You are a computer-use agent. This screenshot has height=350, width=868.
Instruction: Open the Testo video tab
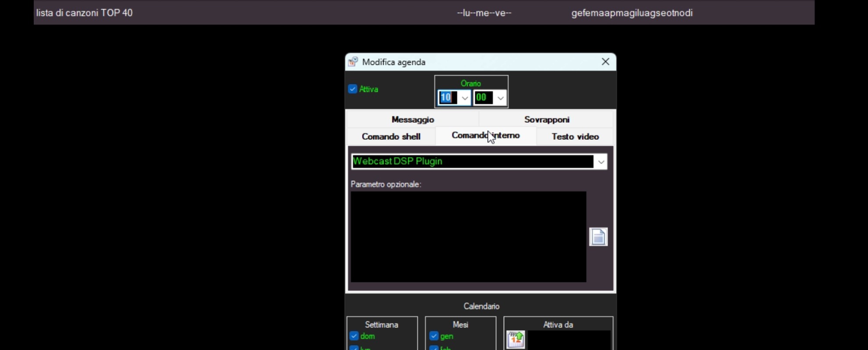[x=575, y=137]
